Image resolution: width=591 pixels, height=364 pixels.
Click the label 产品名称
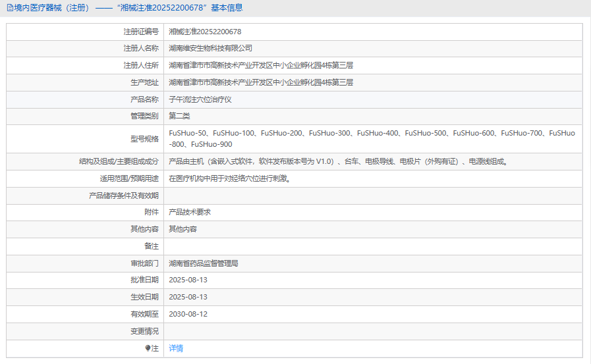tap(145, 99)
